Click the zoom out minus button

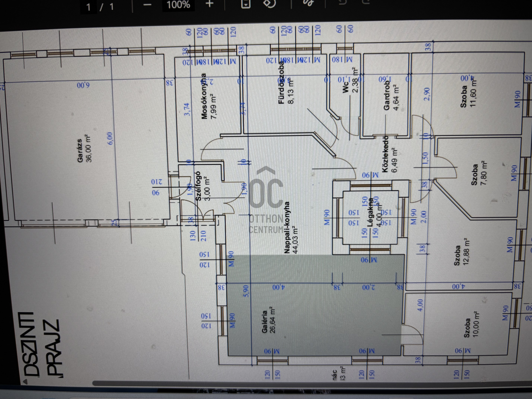147,5
